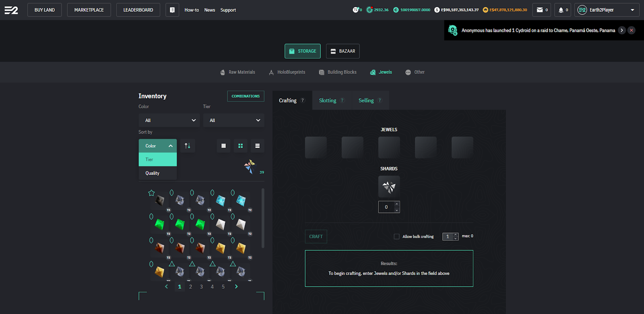
Task: Go to inventory page 3
Action: pyautogui.click(x=201, y=287)
